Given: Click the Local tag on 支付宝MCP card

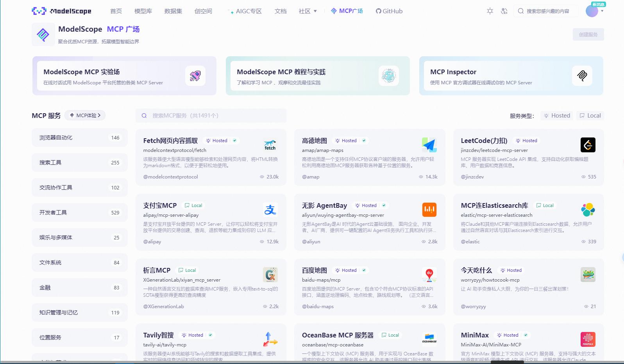Looking at the screenshot, I should (193, 205).
